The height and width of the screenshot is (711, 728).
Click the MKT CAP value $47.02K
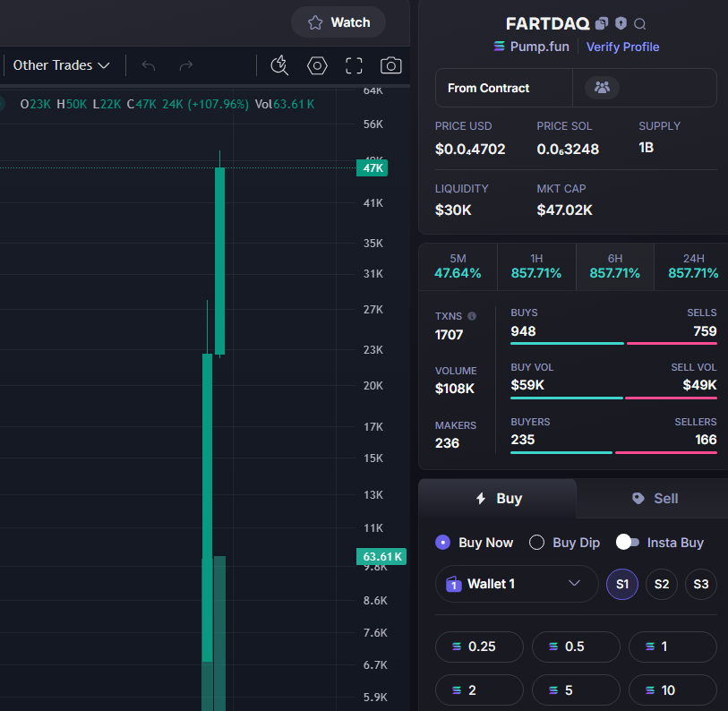[x=564, y=210]
